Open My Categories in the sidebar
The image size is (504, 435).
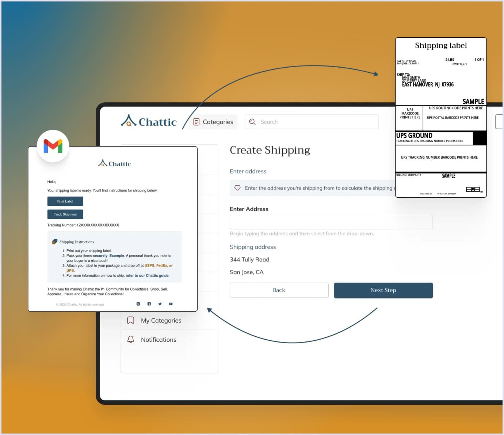(169, 320)
